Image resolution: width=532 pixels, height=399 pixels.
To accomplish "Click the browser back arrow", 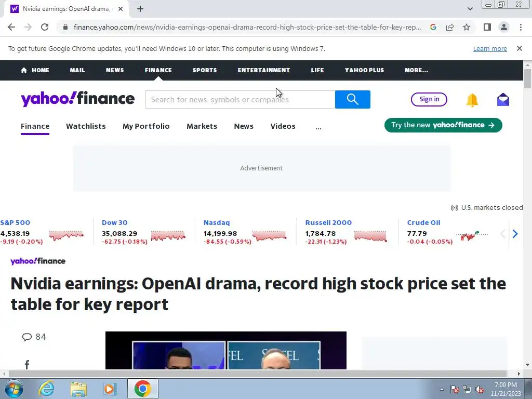I will [x=11, y=27].
